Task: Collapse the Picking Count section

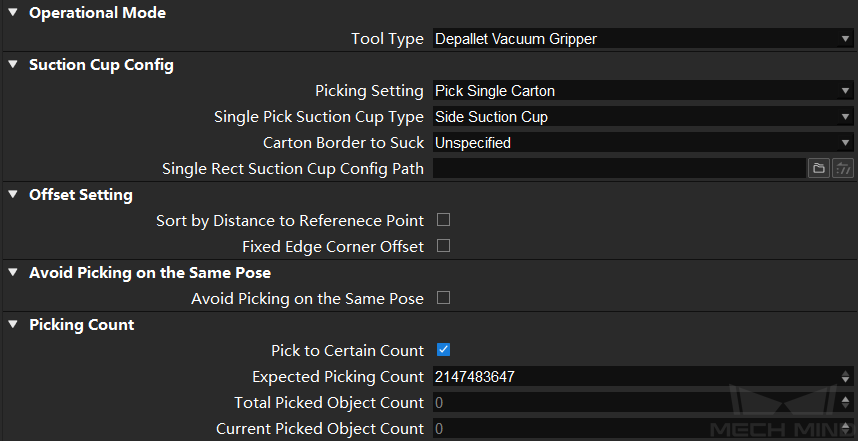Action: pos(13,324)
